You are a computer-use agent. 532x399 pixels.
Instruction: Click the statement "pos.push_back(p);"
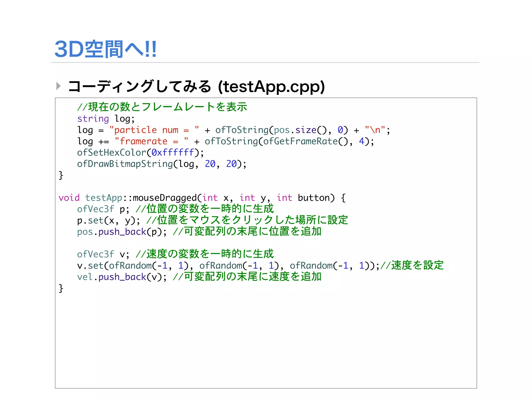click(x=122, y=232)
